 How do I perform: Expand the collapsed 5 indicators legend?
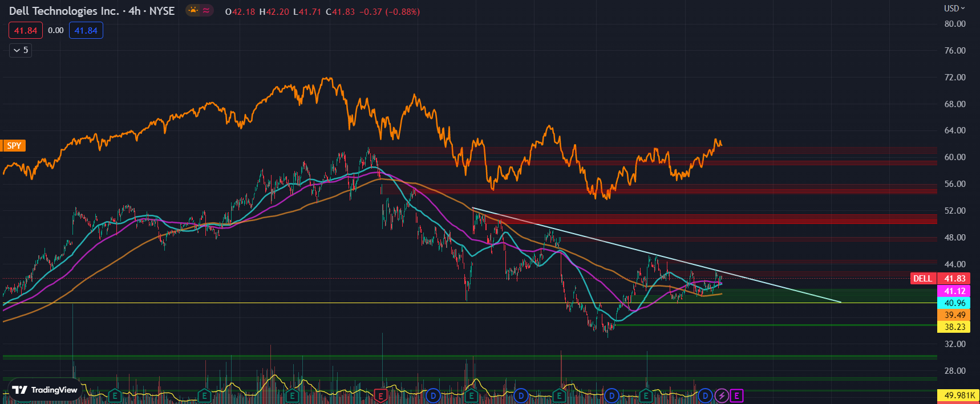21,50
